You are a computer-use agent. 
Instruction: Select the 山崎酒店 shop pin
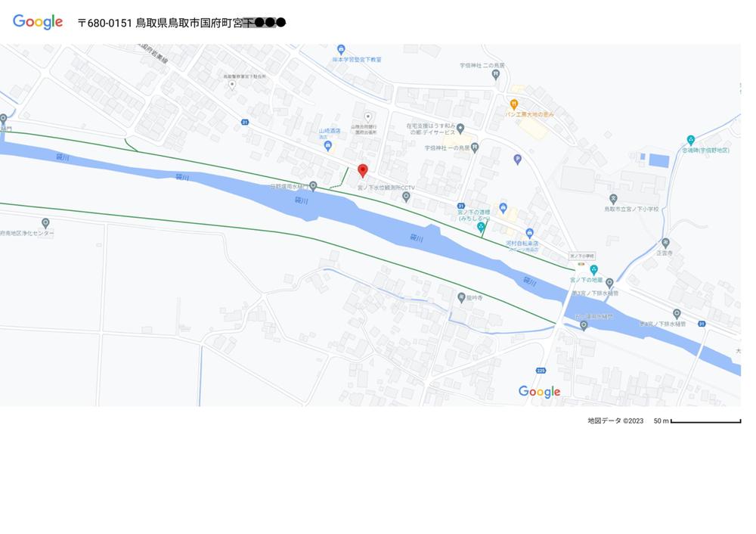pos(328,146)
